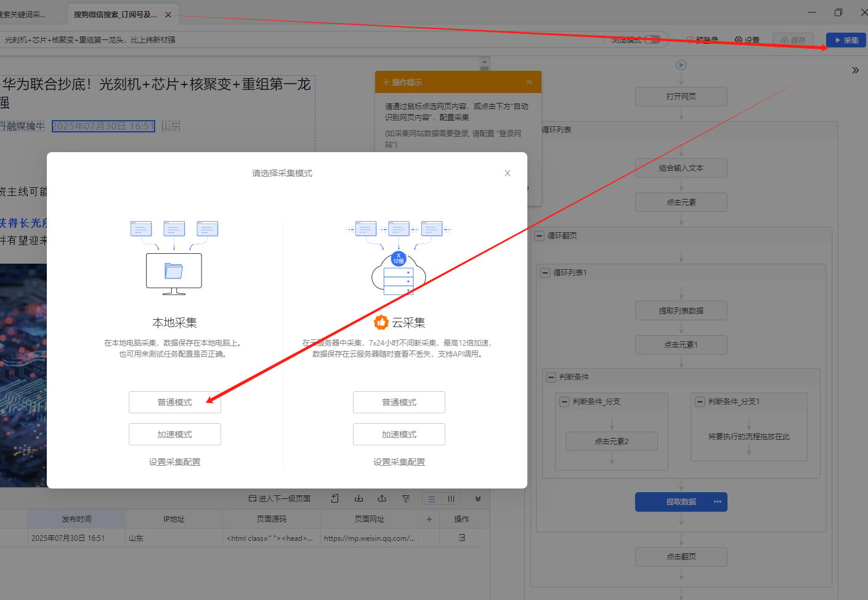Click the 保存 button in the toolbar
The height and width of the screenshot is (600, 868).
(793, 40)
